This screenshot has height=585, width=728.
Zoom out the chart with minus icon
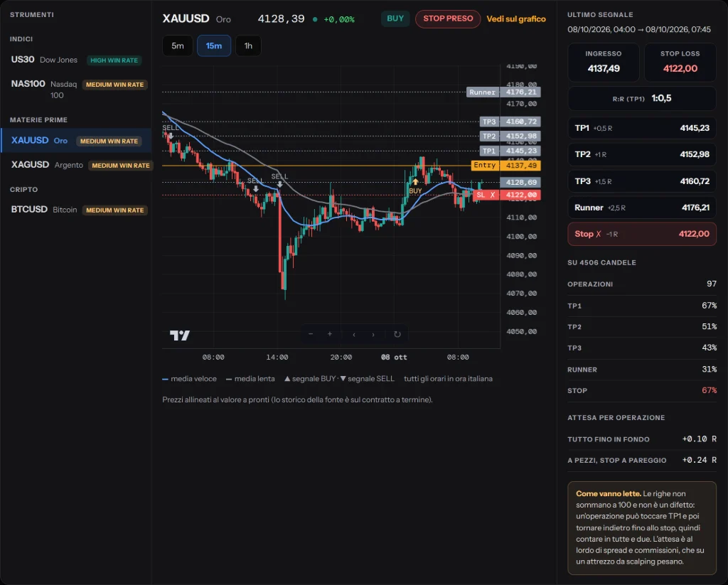pos(311,334)
